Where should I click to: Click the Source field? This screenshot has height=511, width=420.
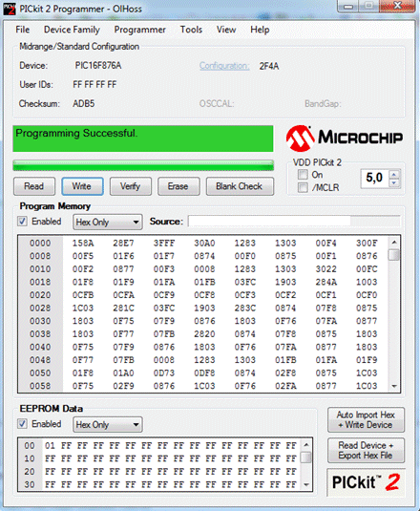click(x=294, y=222)
